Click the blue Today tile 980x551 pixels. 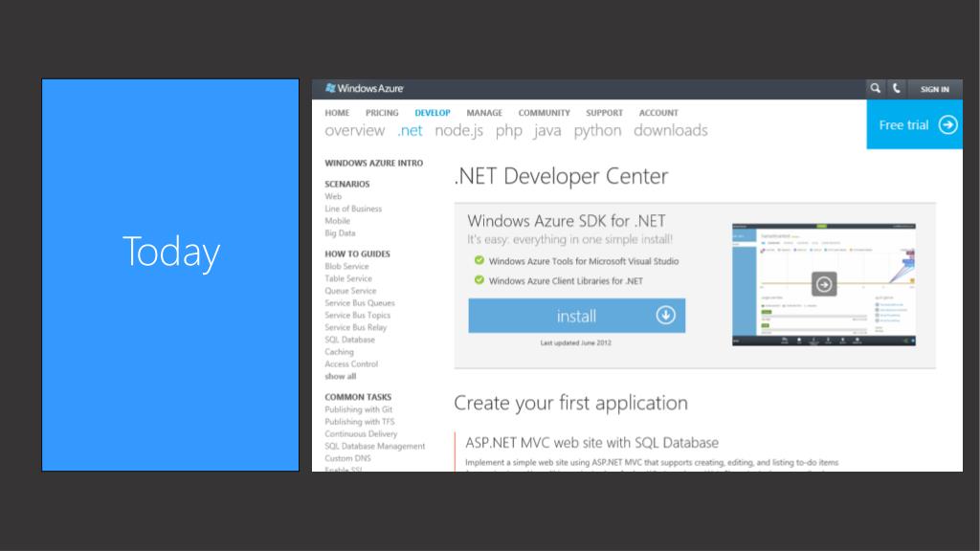[x=170, y=275]
